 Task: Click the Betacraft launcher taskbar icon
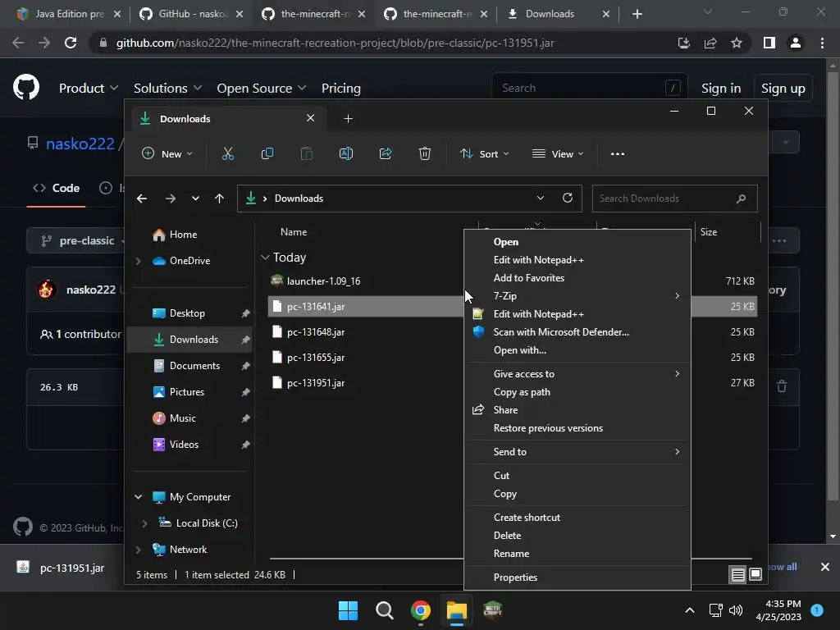click(492, 610)
